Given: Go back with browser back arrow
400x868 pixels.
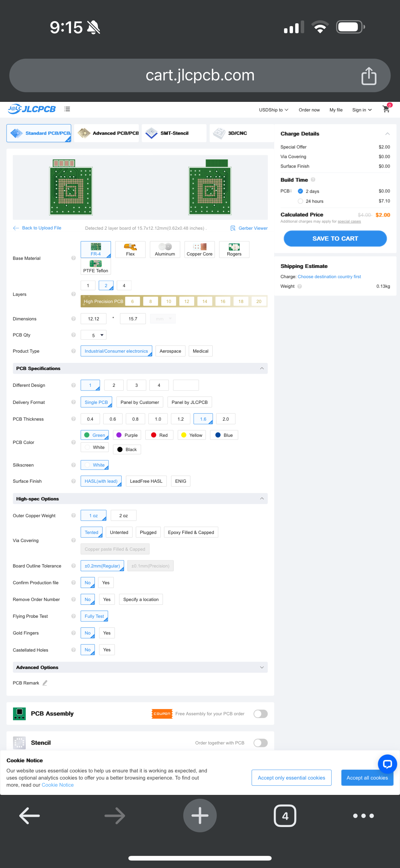Looking at the screenshot, I should click(x=30, y=816).
